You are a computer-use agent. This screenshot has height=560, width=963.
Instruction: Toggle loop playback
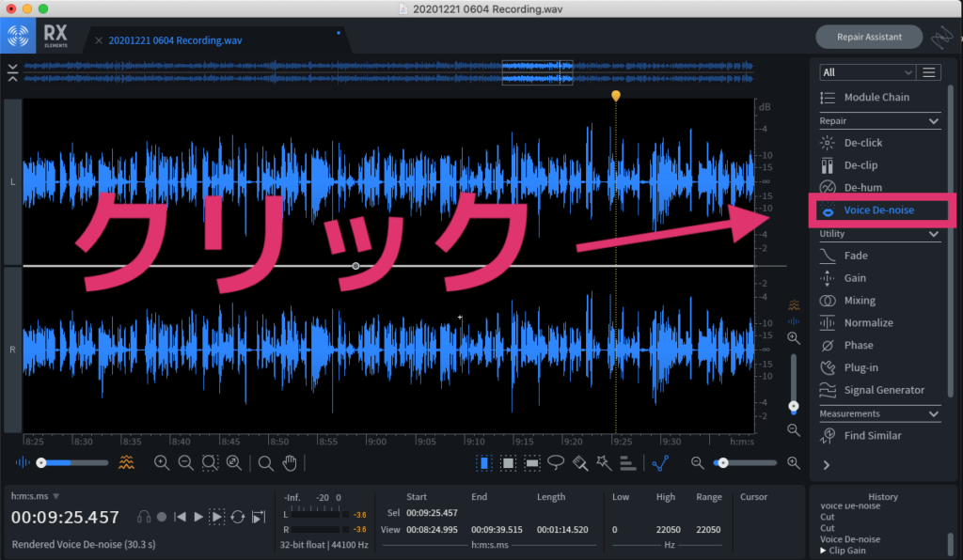point(238,517)
